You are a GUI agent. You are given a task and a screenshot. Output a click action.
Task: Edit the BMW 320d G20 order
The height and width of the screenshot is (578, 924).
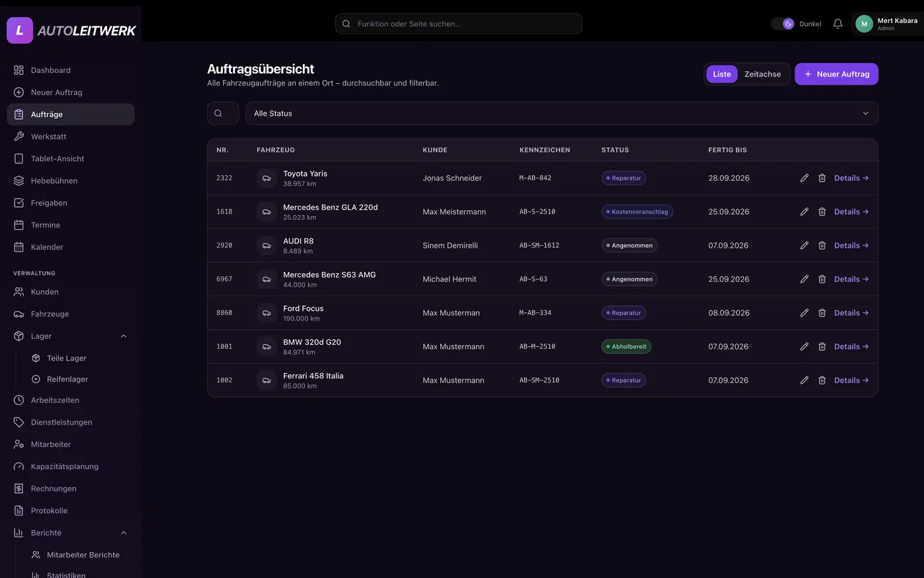[804, 346]
